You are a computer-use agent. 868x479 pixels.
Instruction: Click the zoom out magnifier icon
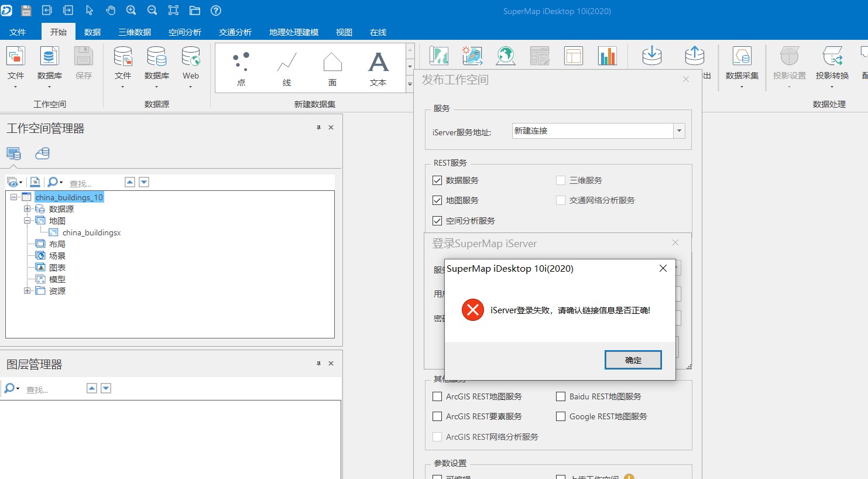point(152,11)
